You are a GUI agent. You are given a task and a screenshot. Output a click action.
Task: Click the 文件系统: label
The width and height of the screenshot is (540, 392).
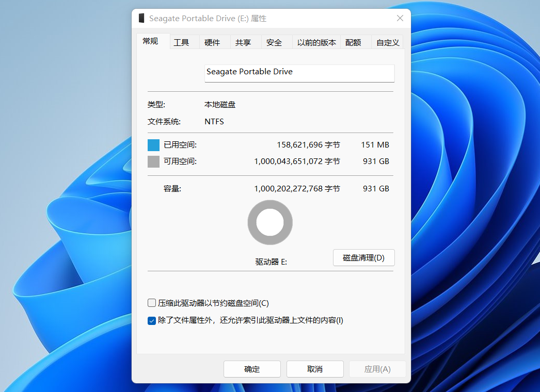[164, 122]
